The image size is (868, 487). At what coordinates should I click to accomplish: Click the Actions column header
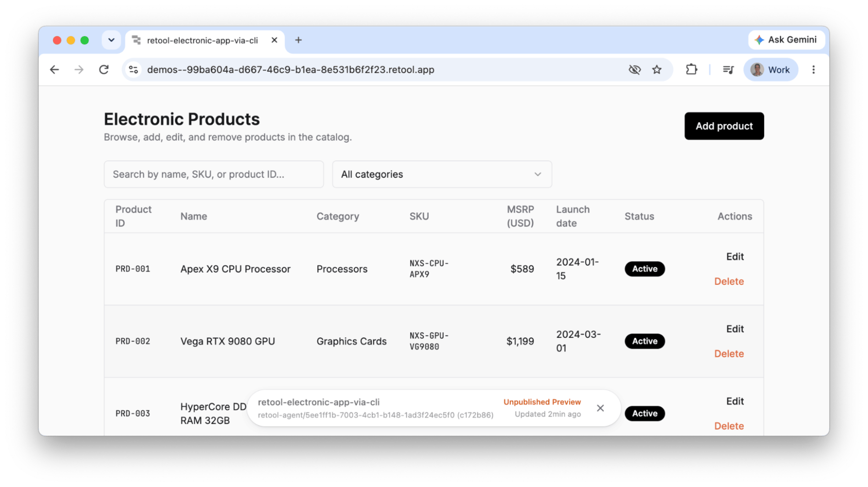pyautogui.click(x=734, y=216)
